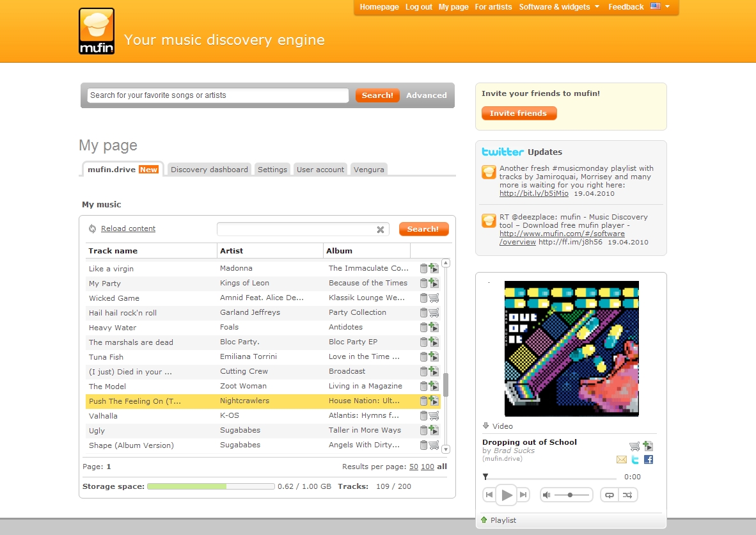The image size is (756, 535).
Task: Switch to the User account tab
Action: click(320, 170)
